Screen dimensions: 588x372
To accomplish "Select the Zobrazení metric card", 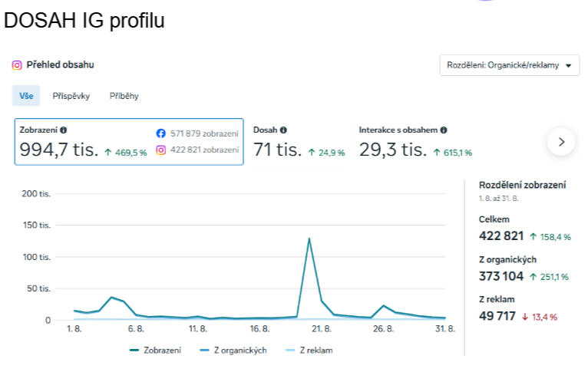I will (x=129, y=142).
